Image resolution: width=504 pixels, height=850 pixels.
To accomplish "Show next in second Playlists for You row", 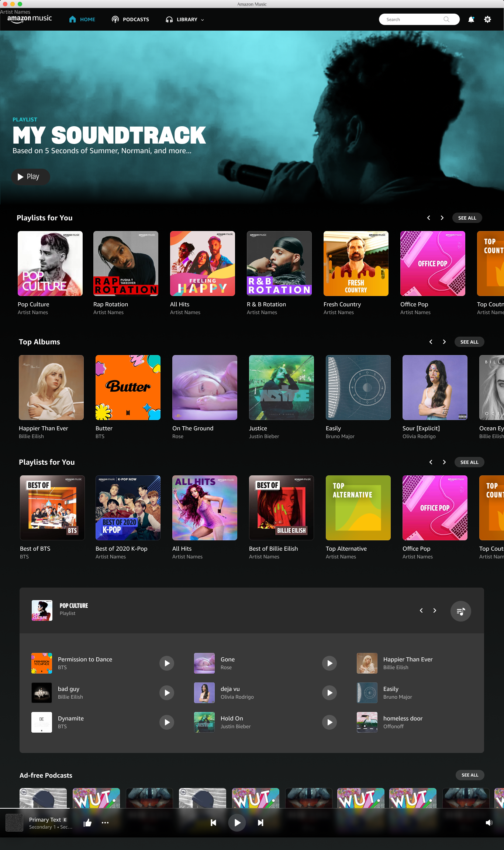I will pos(444,462).
